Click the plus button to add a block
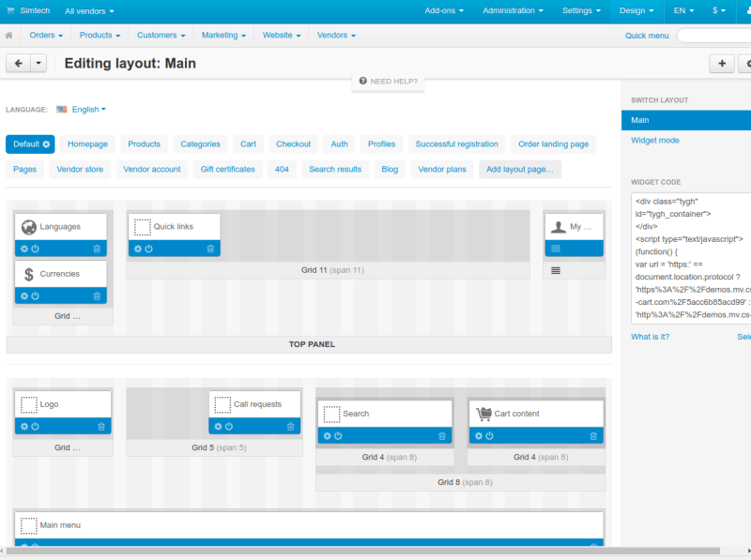 [x=722, y=63]
